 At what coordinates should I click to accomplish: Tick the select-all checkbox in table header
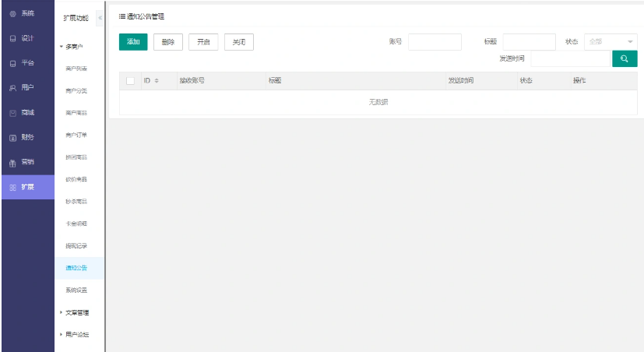(x=130, y=81)
